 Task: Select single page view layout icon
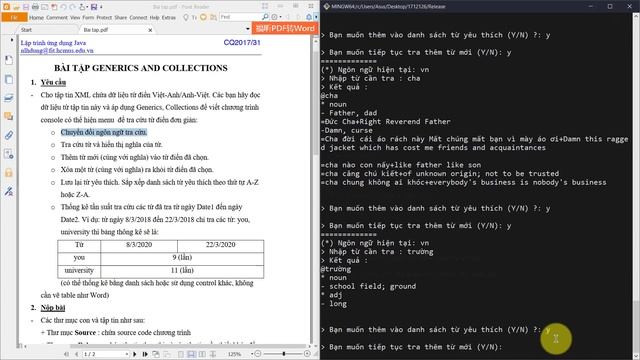181,354
